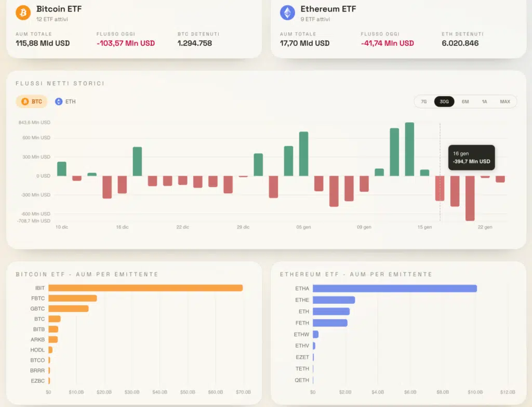Click the orange Bitcoin ETF logo icon

(x=23, y=12)
